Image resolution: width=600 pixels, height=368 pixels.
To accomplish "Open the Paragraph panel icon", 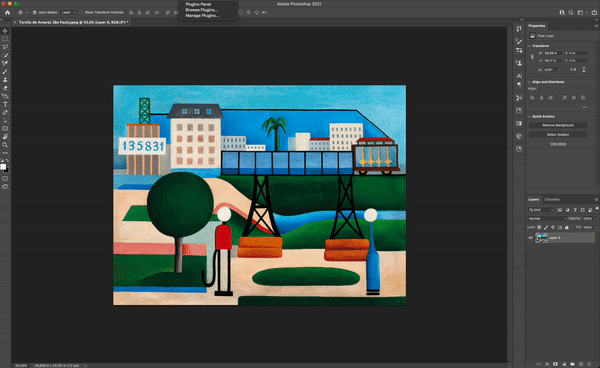I will click(x=519, y=85).
